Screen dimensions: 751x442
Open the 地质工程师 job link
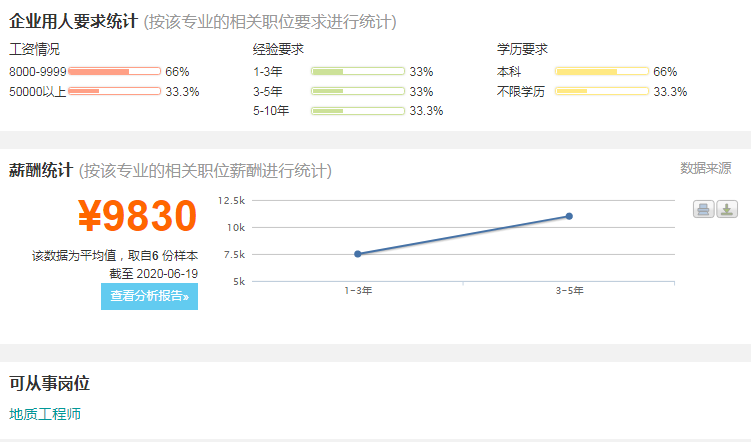[45, 414]
